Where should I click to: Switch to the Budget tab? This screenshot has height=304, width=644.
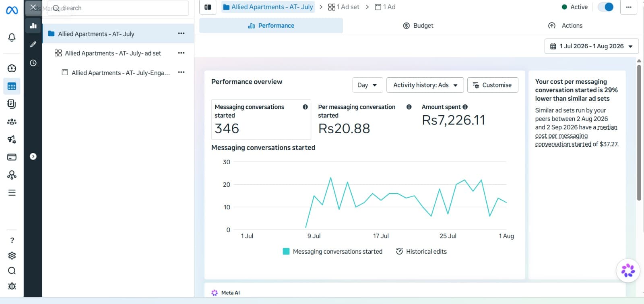click(x=418, y=26)
